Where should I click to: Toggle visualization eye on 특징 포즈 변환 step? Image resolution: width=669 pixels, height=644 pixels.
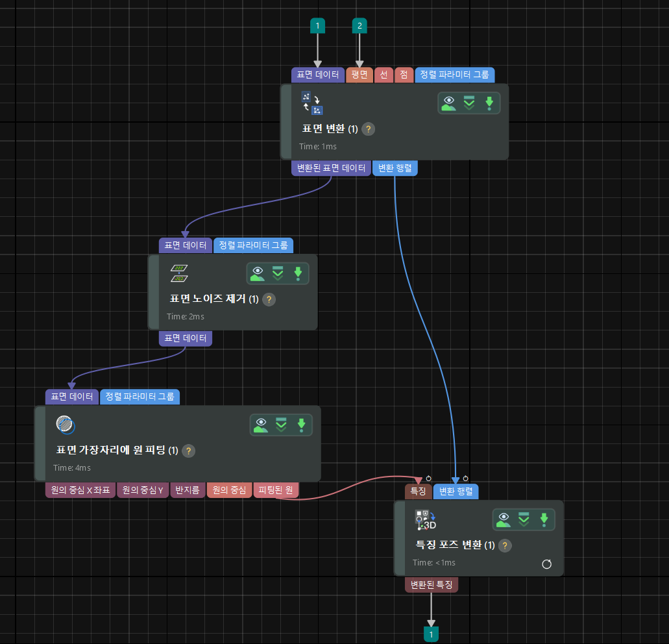click(504, 519)
